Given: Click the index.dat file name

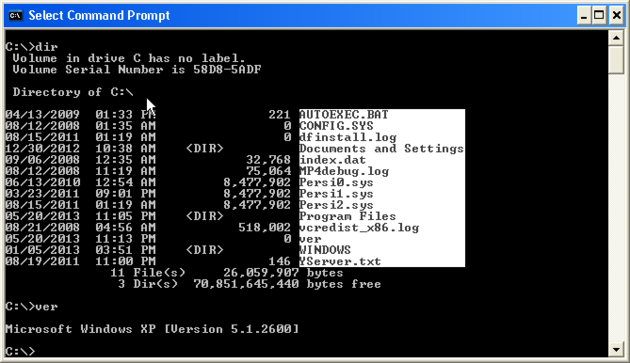Looking at the screenshot, I should [333, 160].
